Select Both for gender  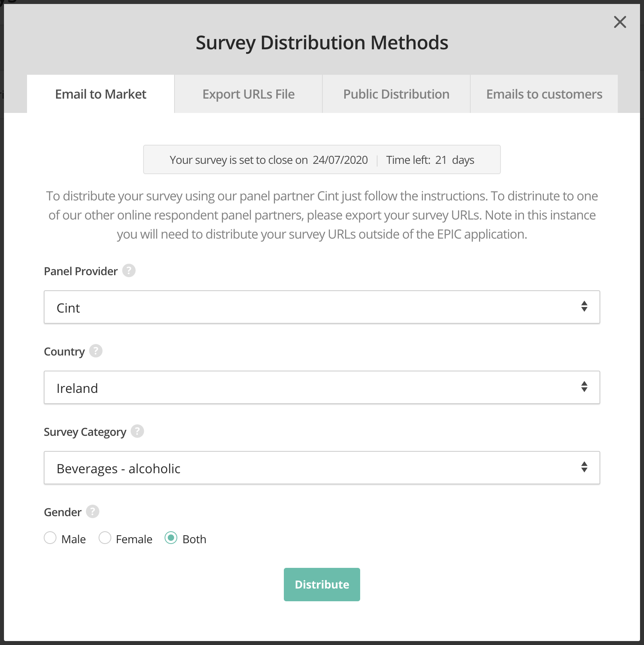pyautogui.click(x=171, y=538)
